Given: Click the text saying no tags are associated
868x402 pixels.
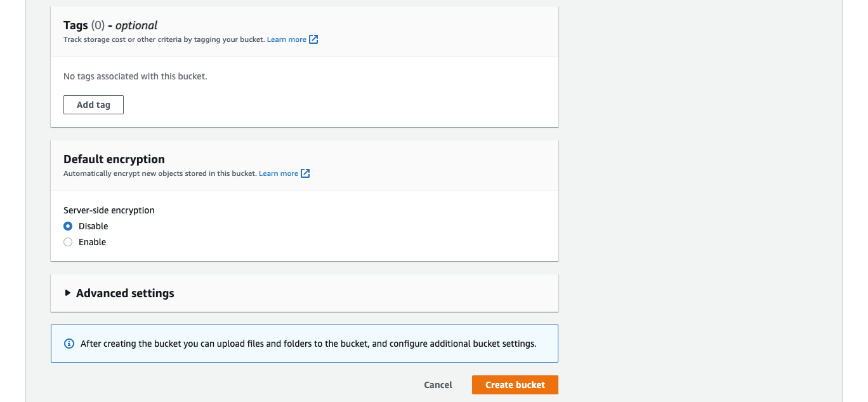Looking at the screenshot, I should pyautogui.click(x=135, y=76).
